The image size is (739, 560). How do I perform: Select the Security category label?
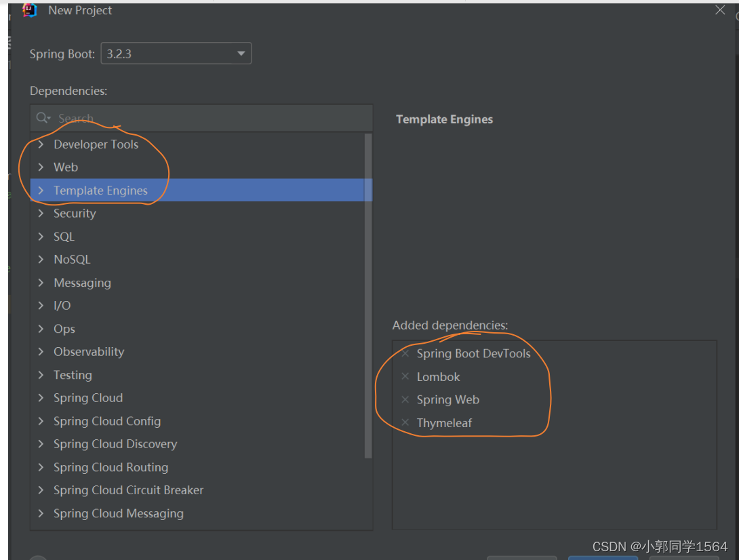75,214
